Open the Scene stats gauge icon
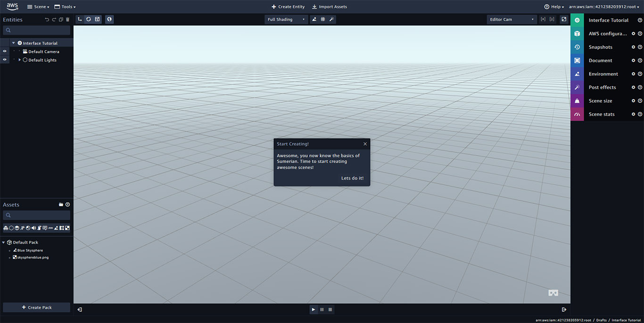Viewport: 644px width, 323px height. pyautogui.click(x=577, y=114)
